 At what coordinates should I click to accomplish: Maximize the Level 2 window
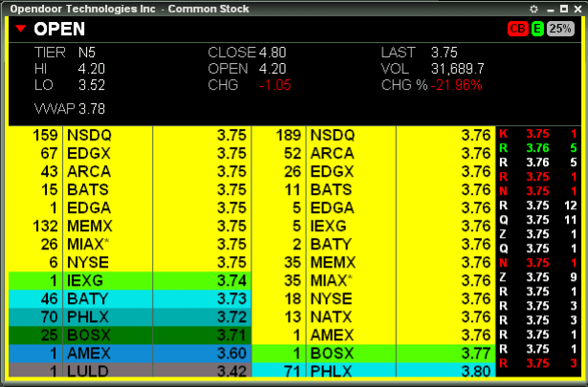tap(562, 9)
